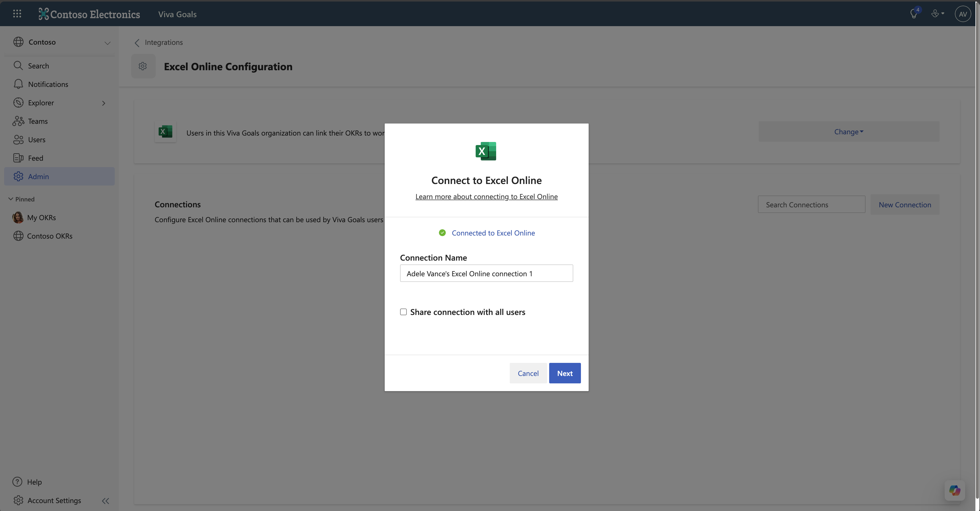Click the Excel Online configuration gear icon
The image size is (980, 511).
143,66
